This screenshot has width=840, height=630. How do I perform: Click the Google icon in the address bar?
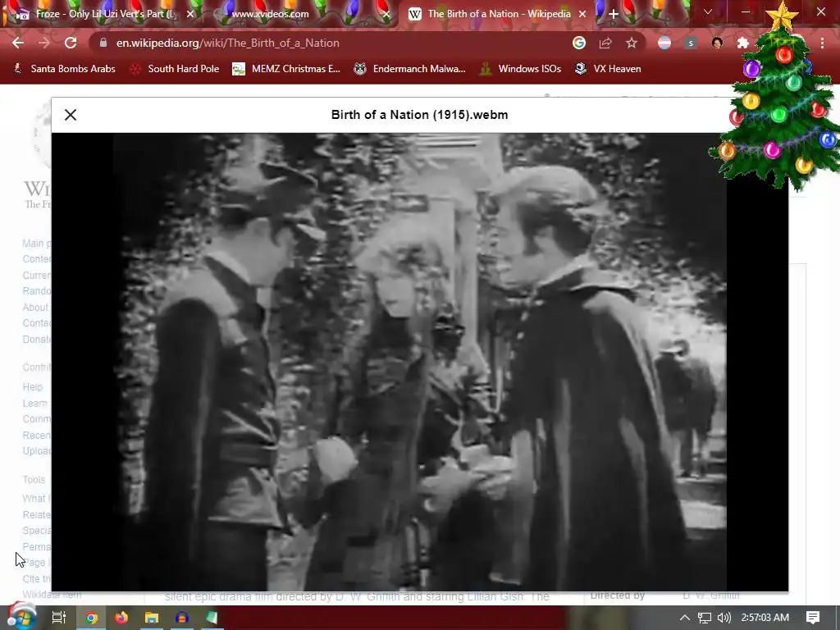[x=578, y=43]
